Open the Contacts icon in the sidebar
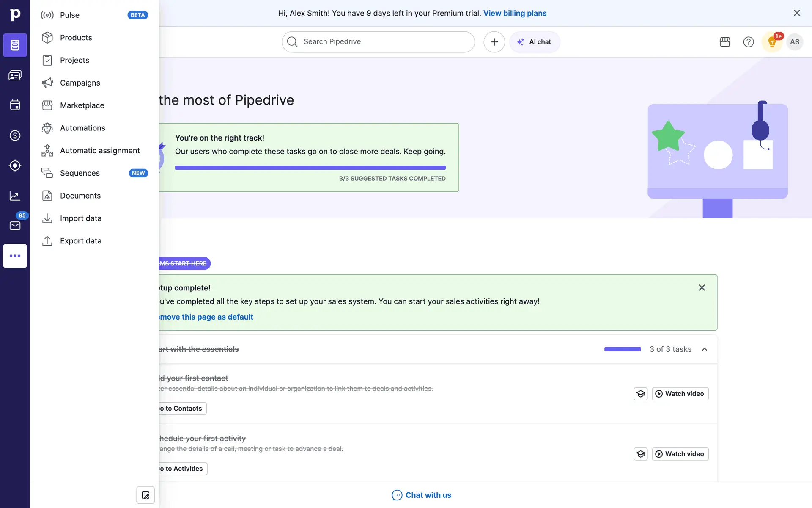This screenshot has width=812, height=508. pyautogui.click(x=15, y=75)
